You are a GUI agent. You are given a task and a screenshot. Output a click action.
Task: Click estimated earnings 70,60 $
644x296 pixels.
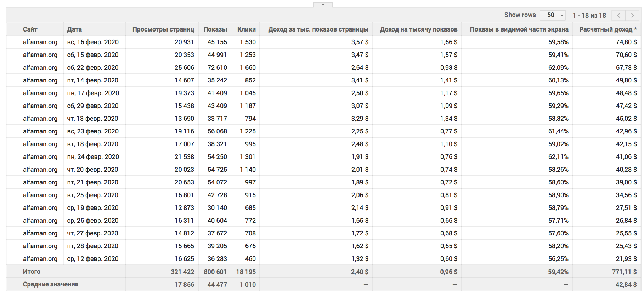(626, 55)
